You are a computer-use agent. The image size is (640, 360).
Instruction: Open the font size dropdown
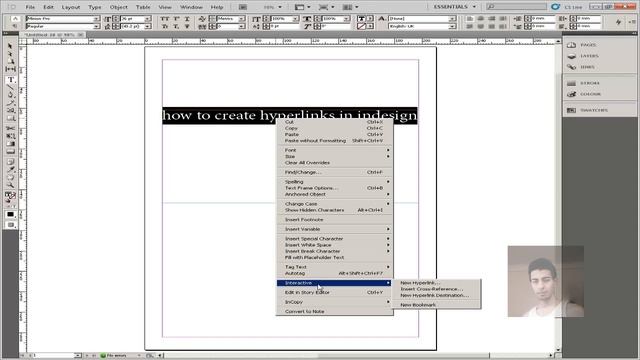[x=147, y=19]
